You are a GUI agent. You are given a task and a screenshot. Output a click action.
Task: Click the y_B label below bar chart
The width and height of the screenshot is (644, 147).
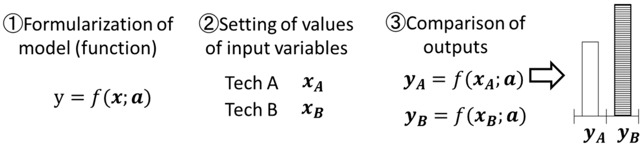coord(628,135)
